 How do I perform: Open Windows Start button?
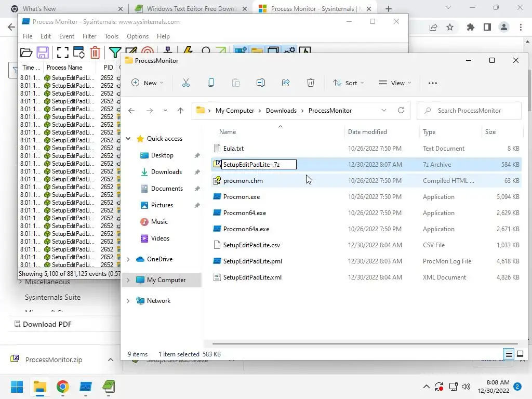(17, 387)
